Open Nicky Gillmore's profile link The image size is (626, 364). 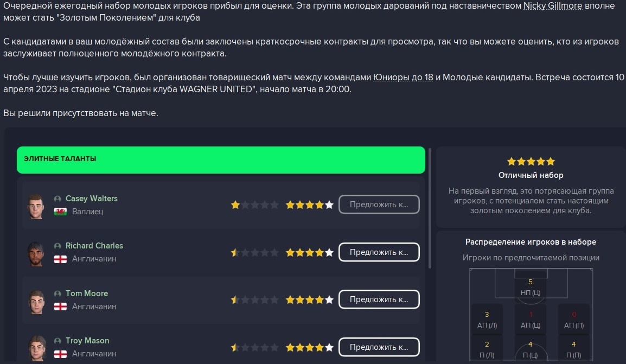pos(553,6)
